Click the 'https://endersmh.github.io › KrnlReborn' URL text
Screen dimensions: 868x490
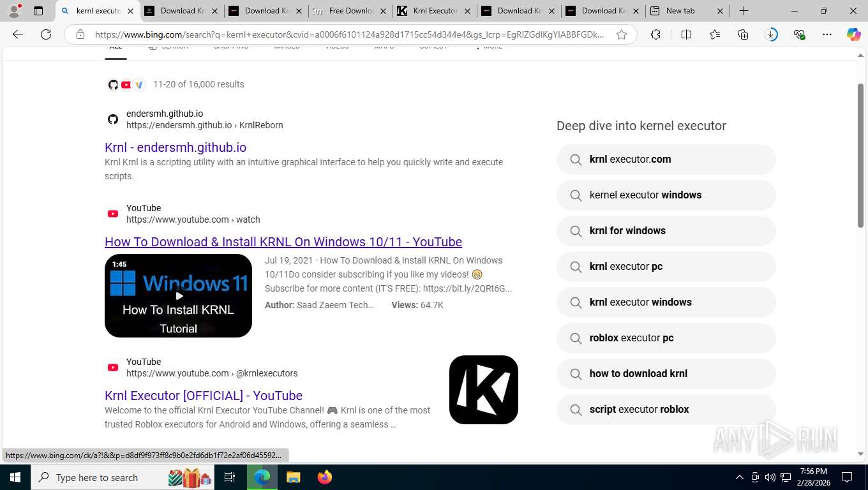[204, 125]
